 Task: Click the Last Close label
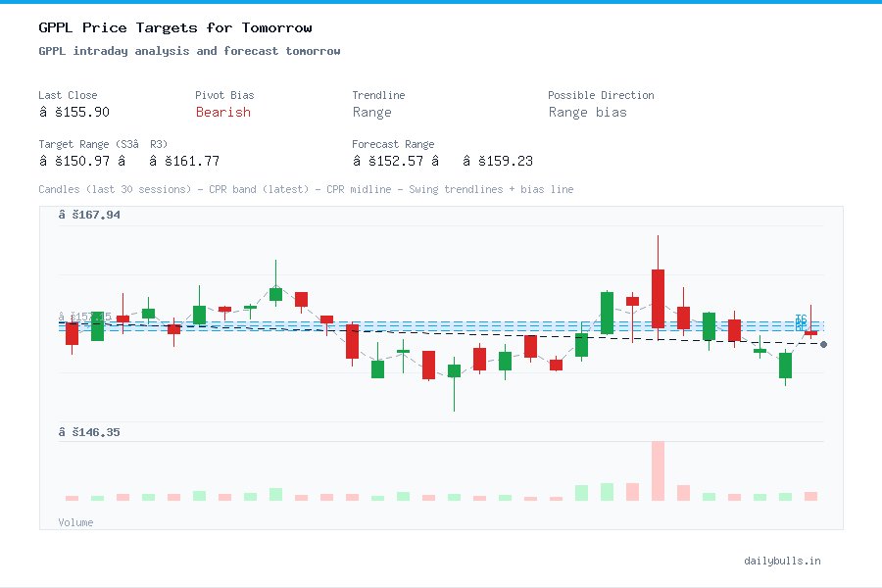[x=68, y=95]
